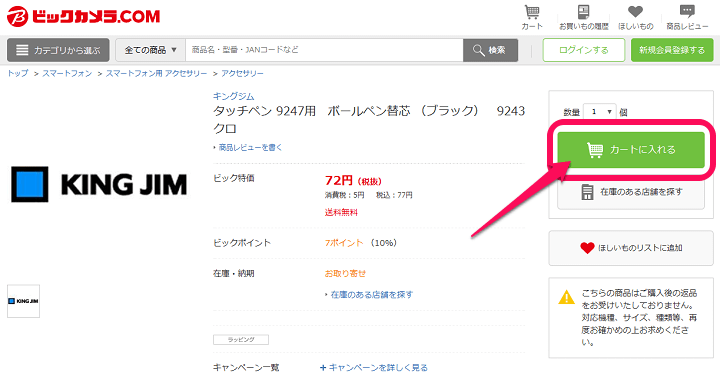Click the ラッピング wrapping tag

point(241,340)
